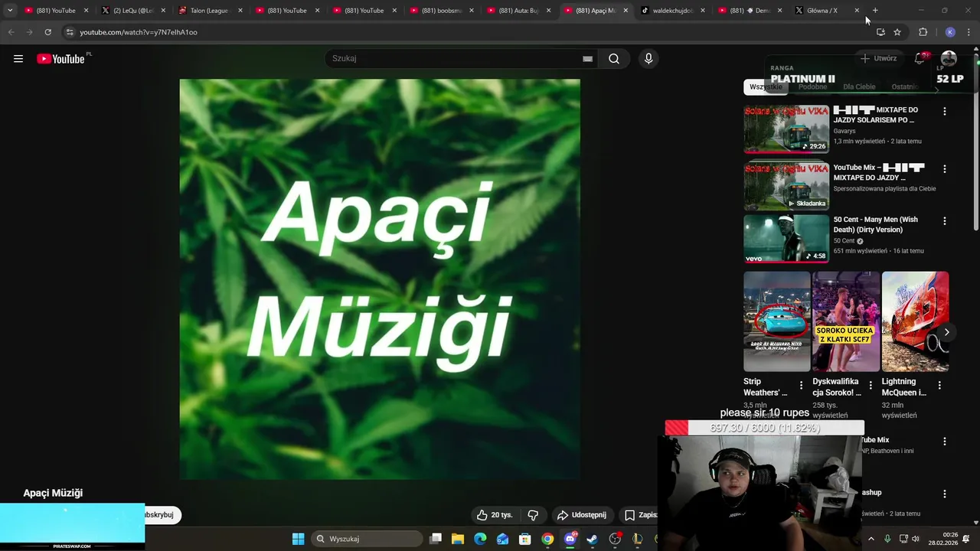Screen dimensions: 980x551
Task: Show next Shorts with arrow
Action: coord(946,332)
